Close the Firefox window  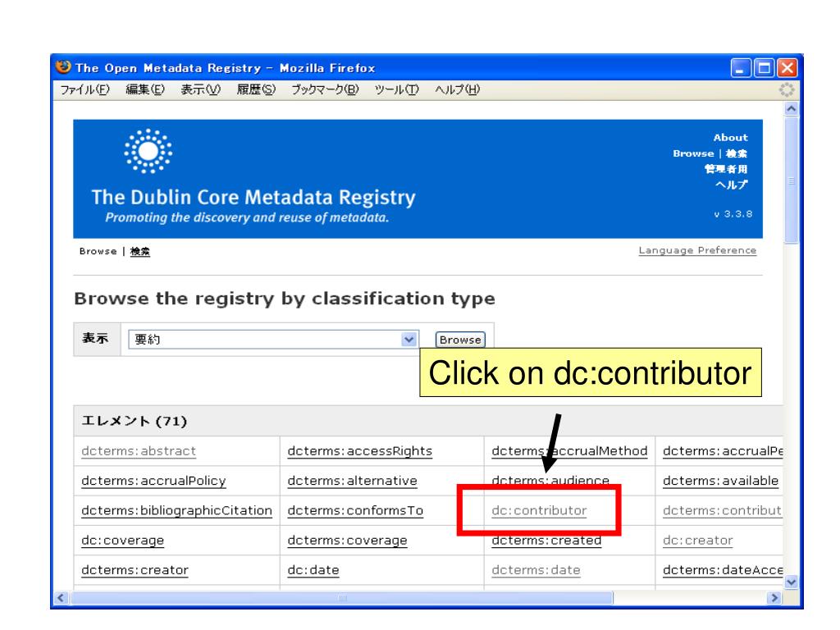(x=787, y=68)
